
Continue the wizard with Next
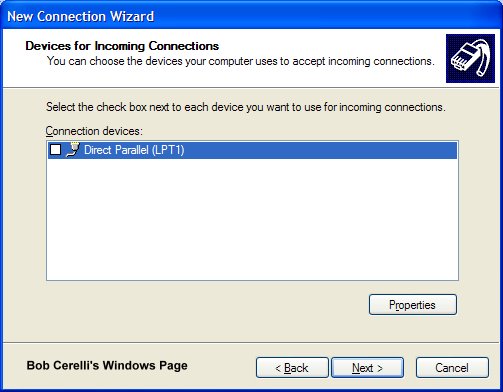click(x=367, y=368)
